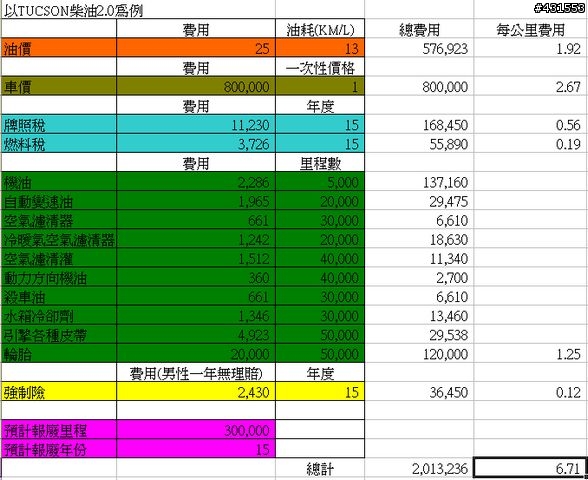Select the magenta '預計報廢里程' label

click(59, 430)
